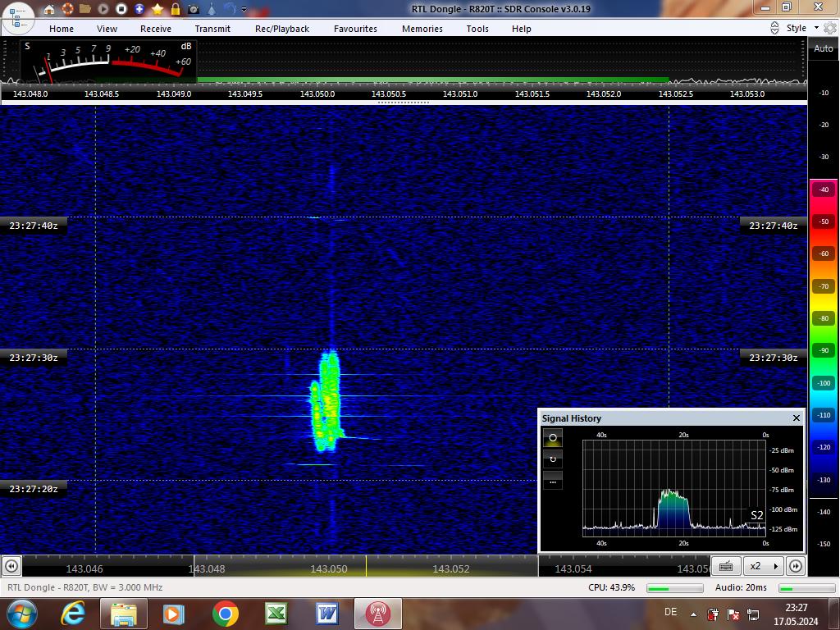The width and height of the screenshot is (840, 630).
Task: Click the yellow tuning marker on the frequency bar
Action: (366, 566)
